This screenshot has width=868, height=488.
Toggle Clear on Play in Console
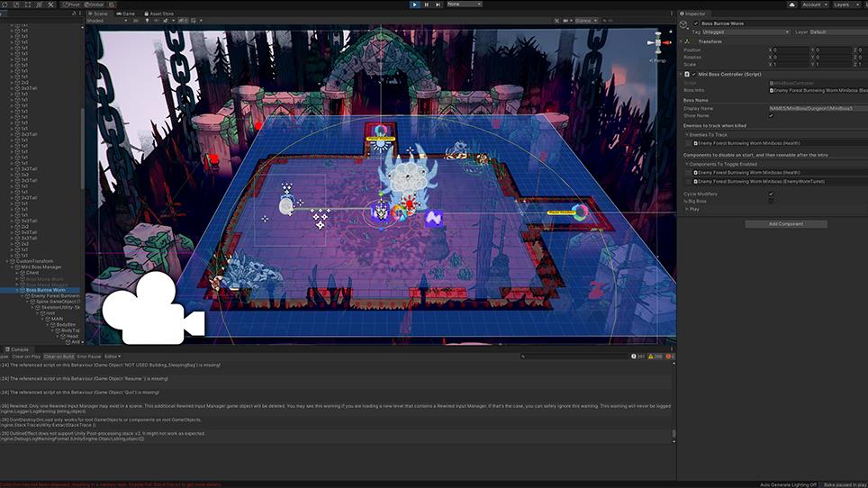pyautogui.click(x=26, y=357)
